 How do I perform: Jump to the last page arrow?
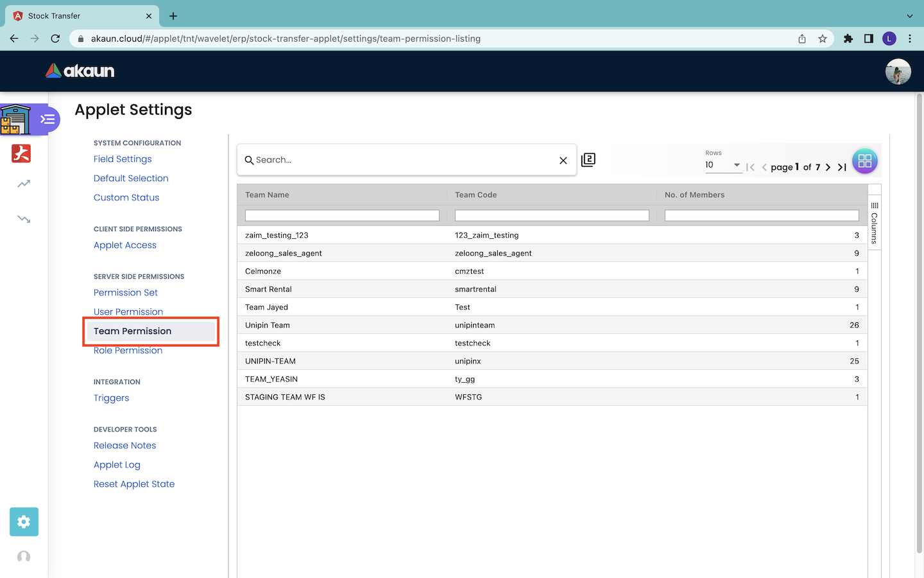pos(842,167)
